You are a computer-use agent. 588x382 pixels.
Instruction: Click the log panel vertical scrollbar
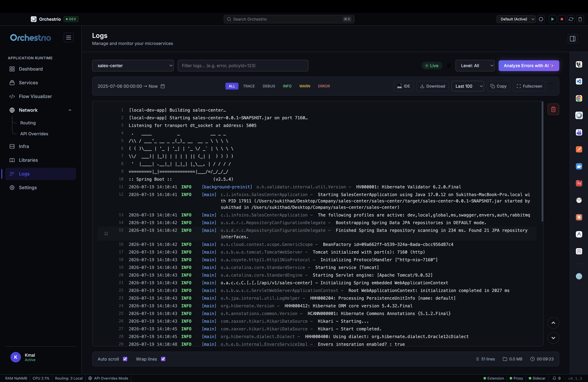pyautogui.click(x=542, y=162)
